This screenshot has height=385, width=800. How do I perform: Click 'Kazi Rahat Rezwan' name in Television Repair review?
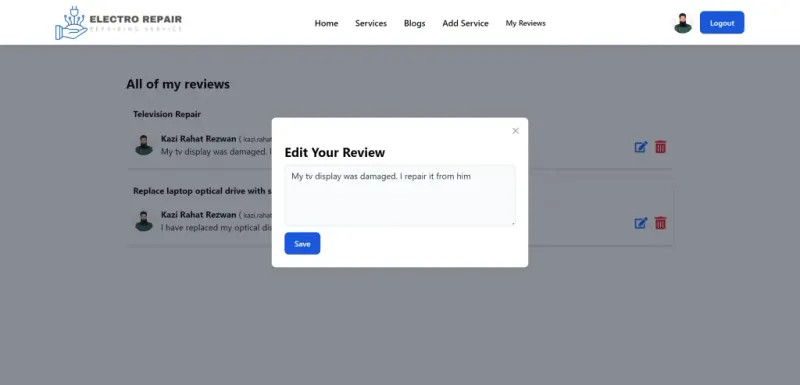(x=198, y=139)
